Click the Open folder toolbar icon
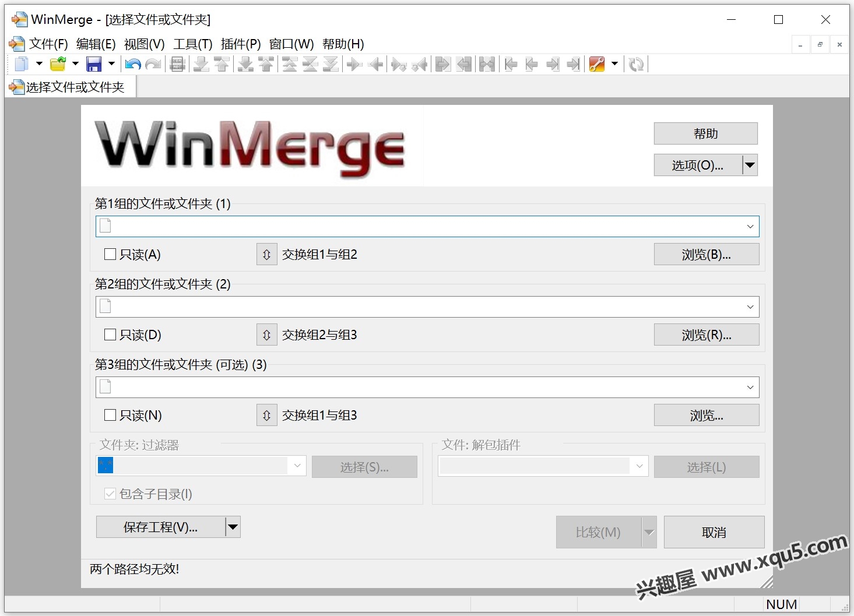 [58, 64]
